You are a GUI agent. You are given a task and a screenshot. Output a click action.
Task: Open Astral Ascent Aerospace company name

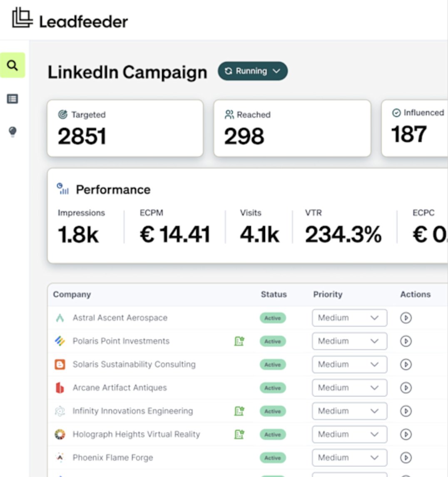pyautogui.click(x=120, y=318)
